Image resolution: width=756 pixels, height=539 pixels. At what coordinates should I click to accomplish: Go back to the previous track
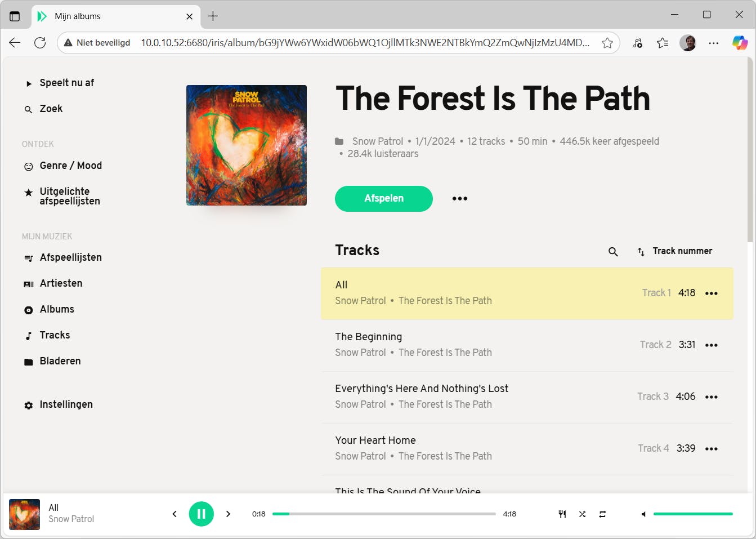click(175, 514)
